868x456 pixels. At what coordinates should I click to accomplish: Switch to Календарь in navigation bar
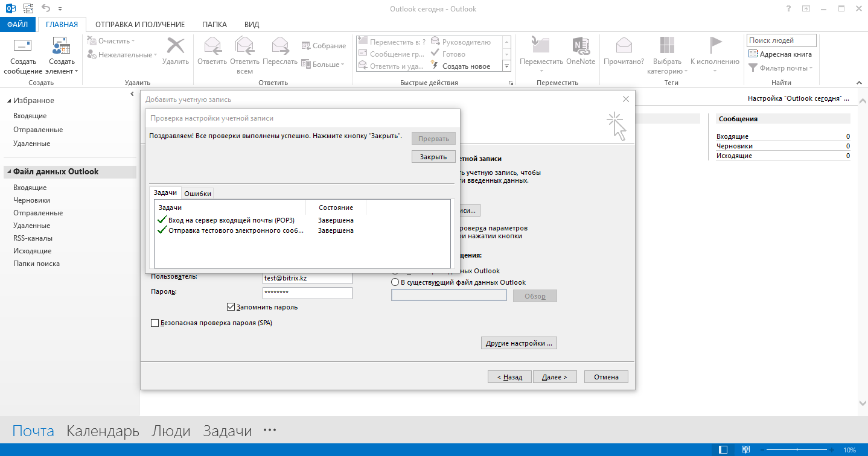tap(103, 431)
